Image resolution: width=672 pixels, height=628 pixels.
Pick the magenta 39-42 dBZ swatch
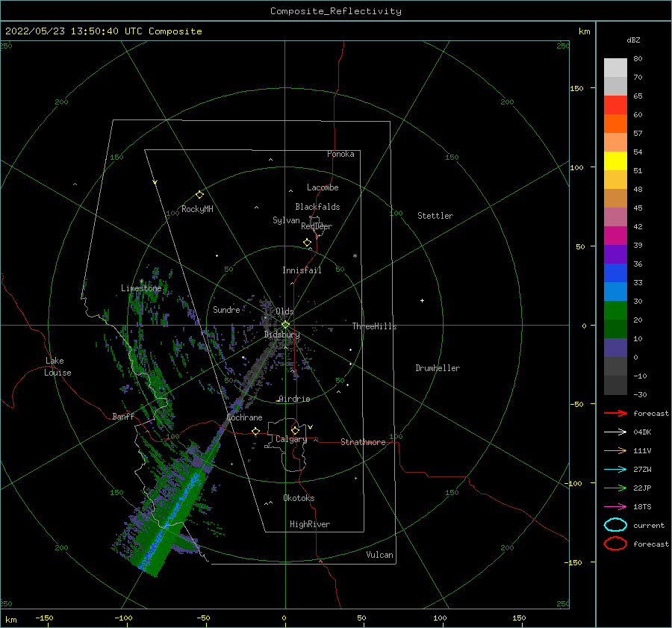pyautogui.click(x=615, y=236)
